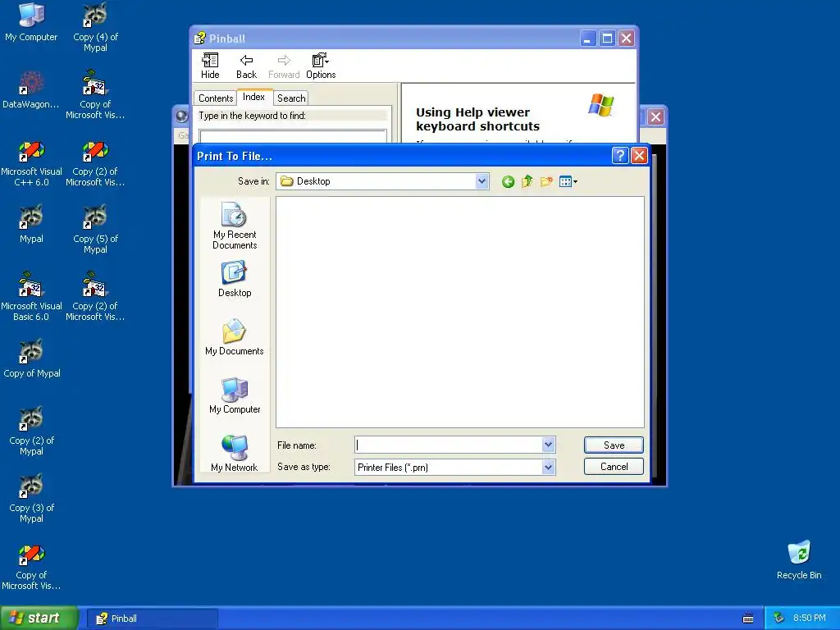The height and width of the screenshot is (630, 840).
Task: Select Copy (4) of Mypal desktop icon
Action: pyautogui.click(x=95, y=28)
